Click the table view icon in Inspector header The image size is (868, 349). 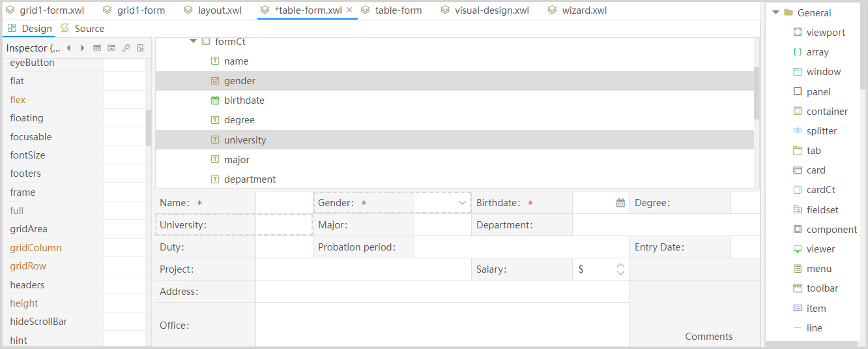[97, 48]
